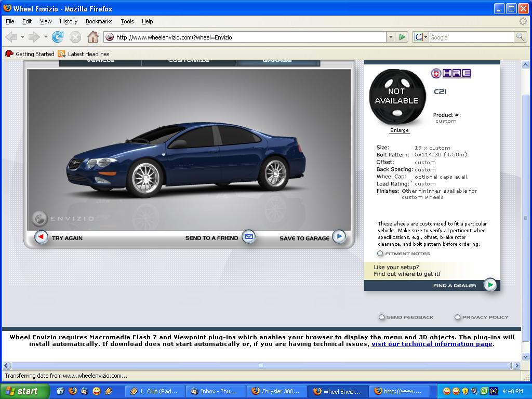532x399 pixels.
Task: Open the Getting Started bookmark
Action: tap(30, 54)
